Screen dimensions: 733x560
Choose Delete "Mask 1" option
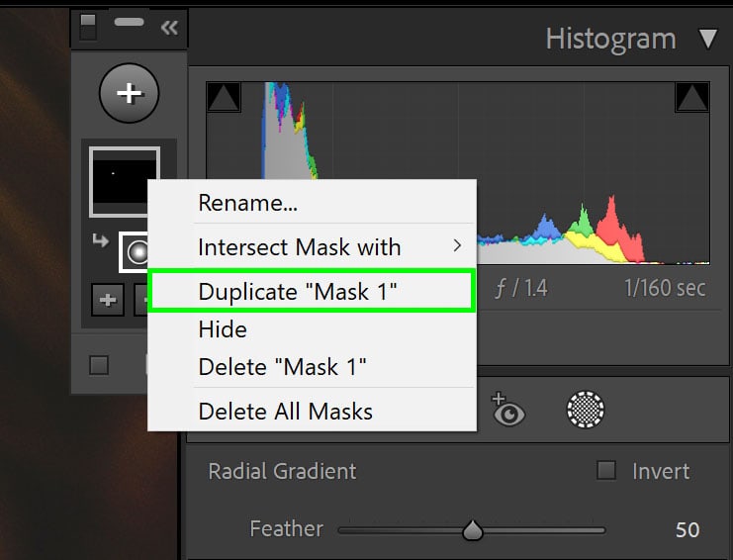coord(312,367)
